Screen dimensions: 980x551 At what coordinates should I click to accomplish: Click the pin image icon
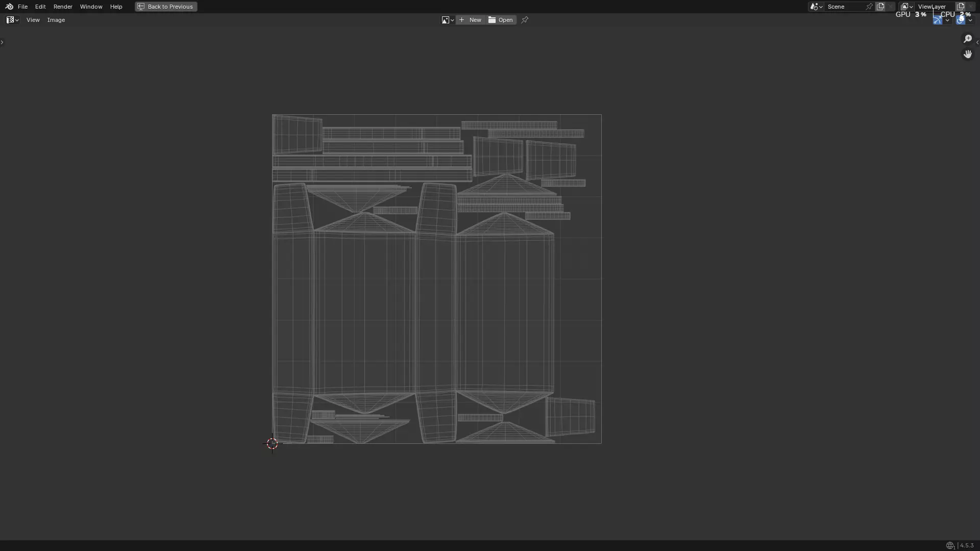(525, 20)
